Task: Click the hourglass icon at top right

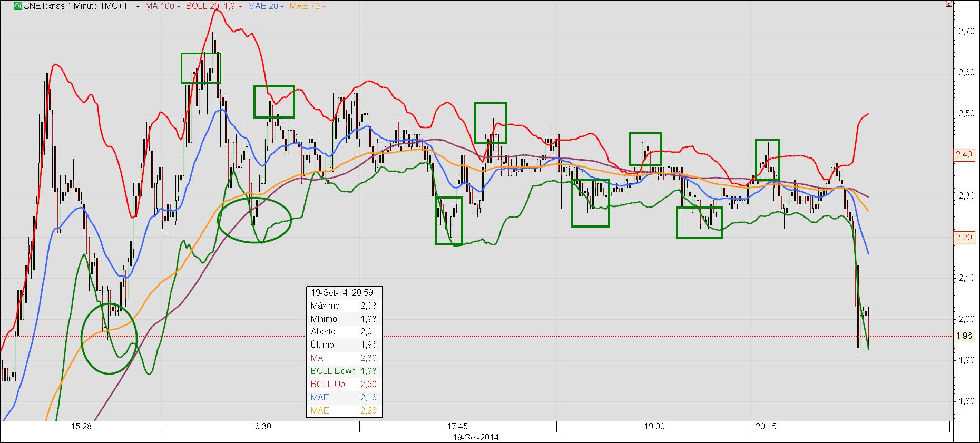Action: tap(948, 6)
